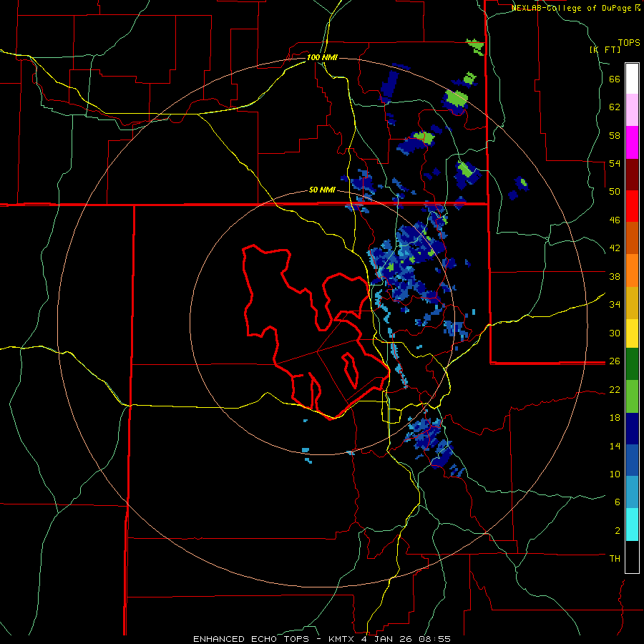Click the black TH threshold swatch
The height and width of the screenshot is (644, 644).
pos(632,557)
